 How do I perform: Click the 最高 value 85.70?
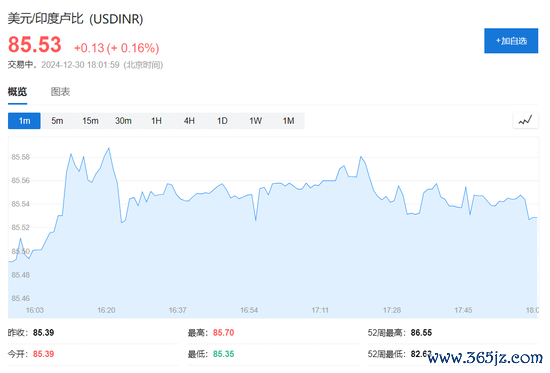pyautogui.click(x=223, y=333)
